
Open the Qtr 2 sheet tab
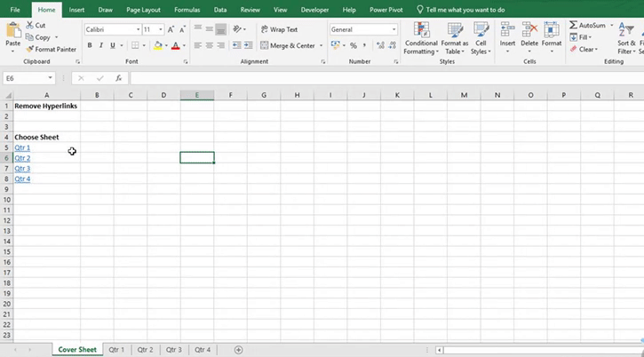pyautogui.click(x=144, y=350)
